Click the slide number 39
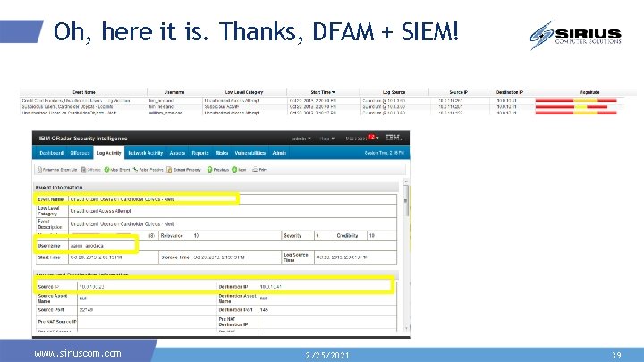The image size is (644, 362). 616,356
